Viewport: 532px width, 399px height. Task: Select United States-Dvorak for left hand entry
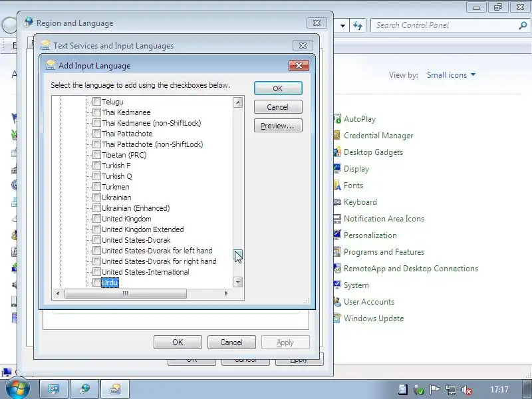[157, 251]
